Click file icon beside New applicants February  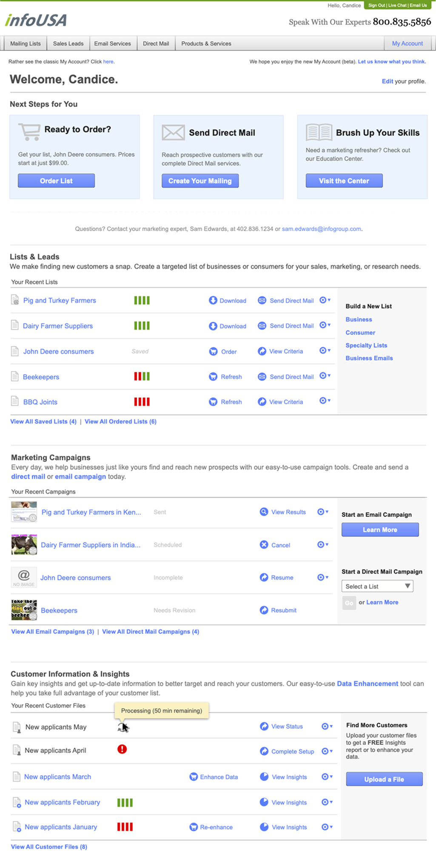(x=17, y=803)
